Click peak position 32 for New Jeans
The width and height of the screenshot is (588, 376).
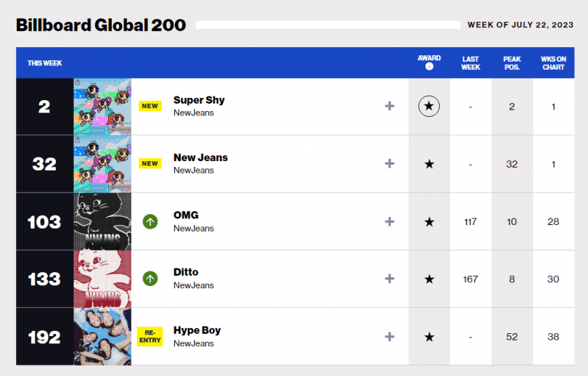[512, 164]
